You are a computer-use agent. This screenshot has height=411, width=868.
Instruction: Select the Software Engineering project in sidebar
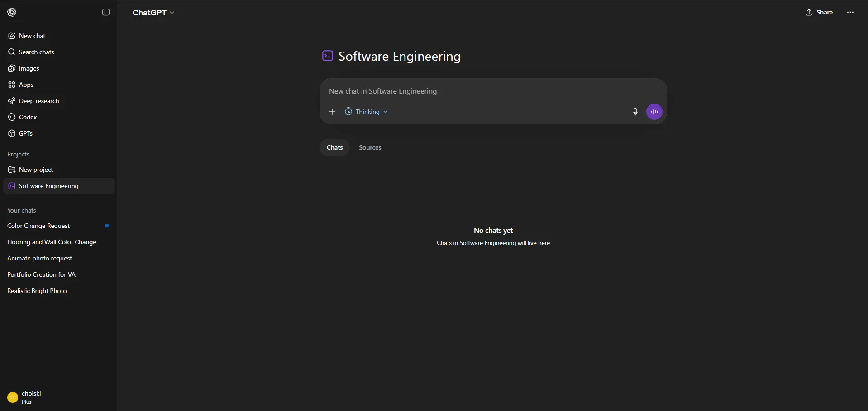coord(58,186)
